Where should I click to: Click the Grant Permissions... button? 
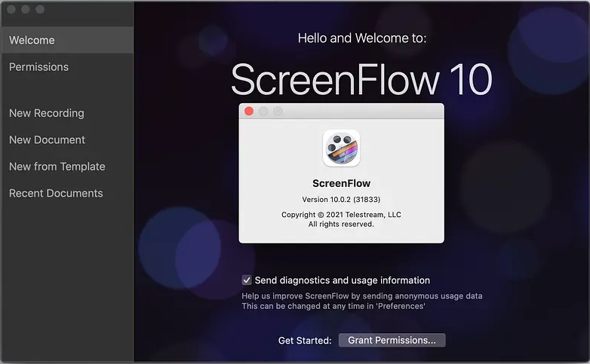click(x=392, y=341)
